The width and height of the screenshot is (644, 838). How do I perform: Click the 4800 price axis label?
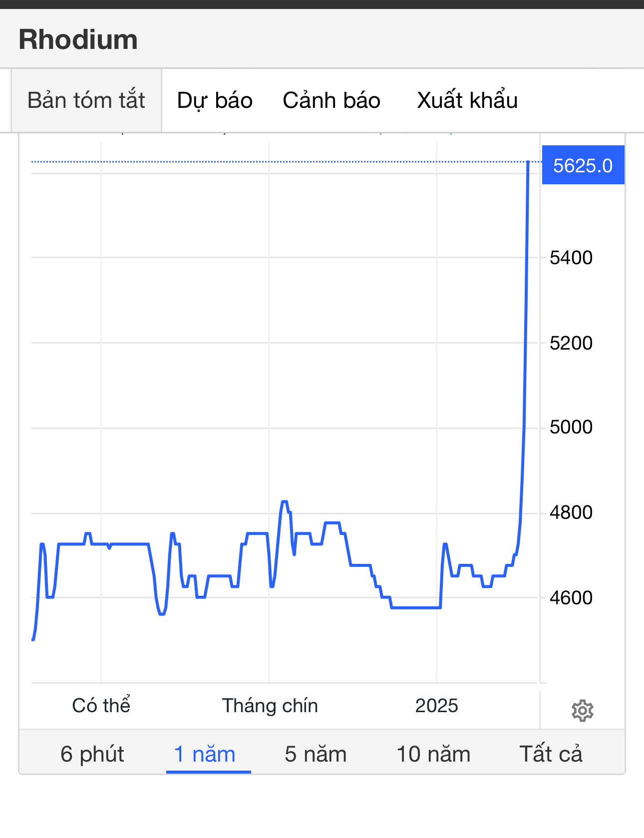[571, 512]
